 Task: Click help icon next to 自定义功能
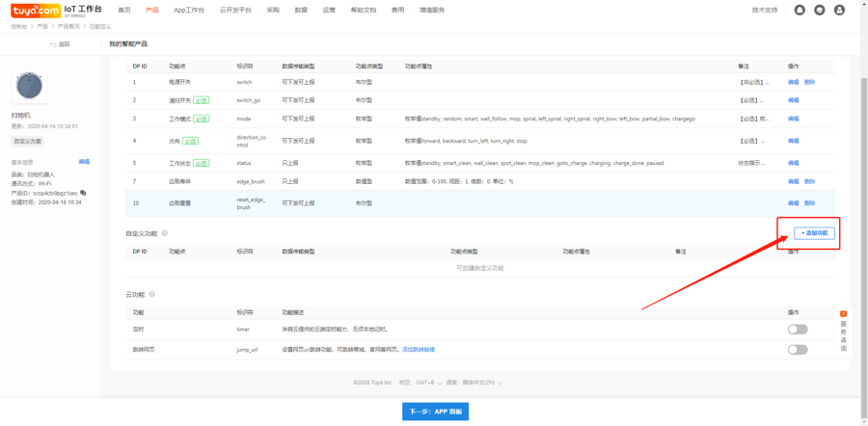(x=165, y=233)
